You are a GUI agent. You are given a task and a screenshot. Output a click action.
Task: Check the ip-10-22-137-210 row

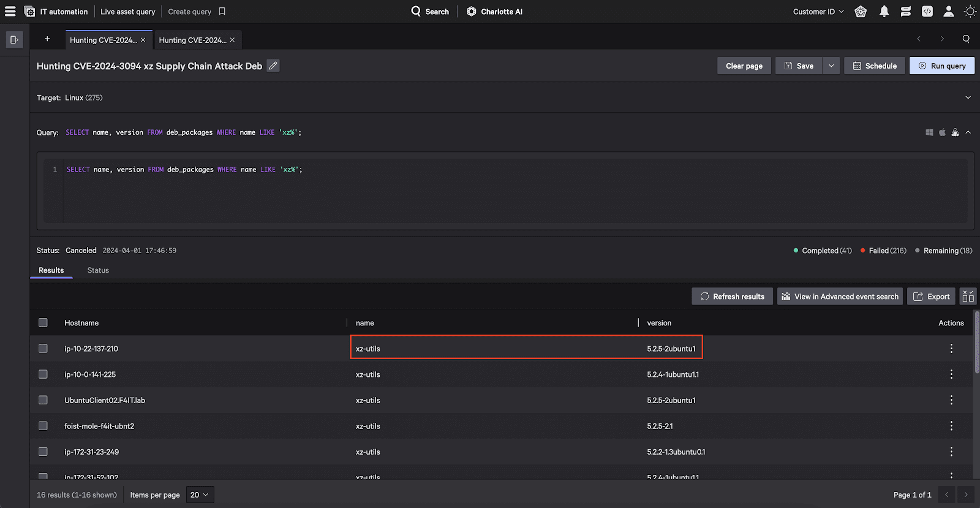point(43,348)
